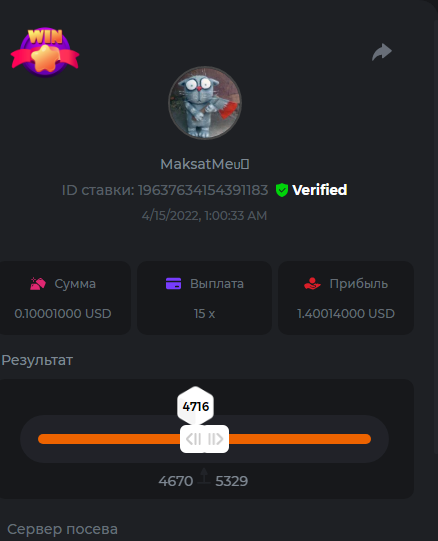Click the 15 x payout value
Image resolution: width=438 pixels, height=541 pixels.
pos(204,314)
